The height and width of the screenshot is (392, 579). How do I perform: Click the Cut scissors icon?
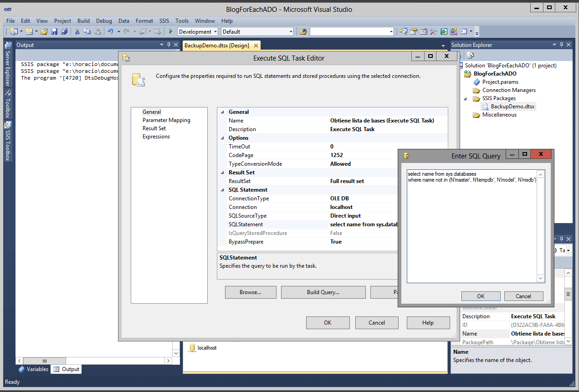pyautogui.click(x=77, y=31)
